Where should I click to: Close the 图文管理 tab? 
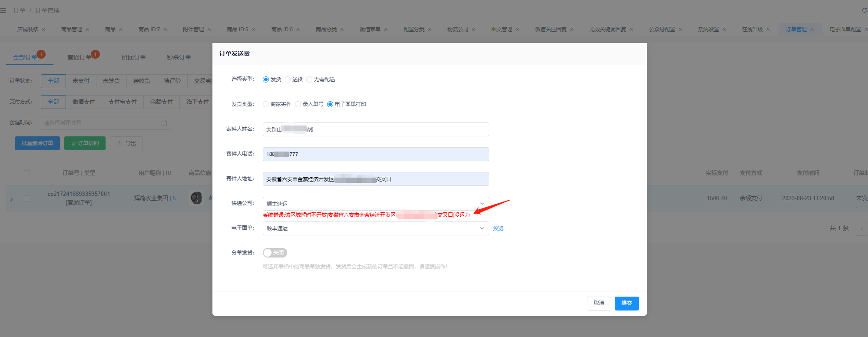517,30
